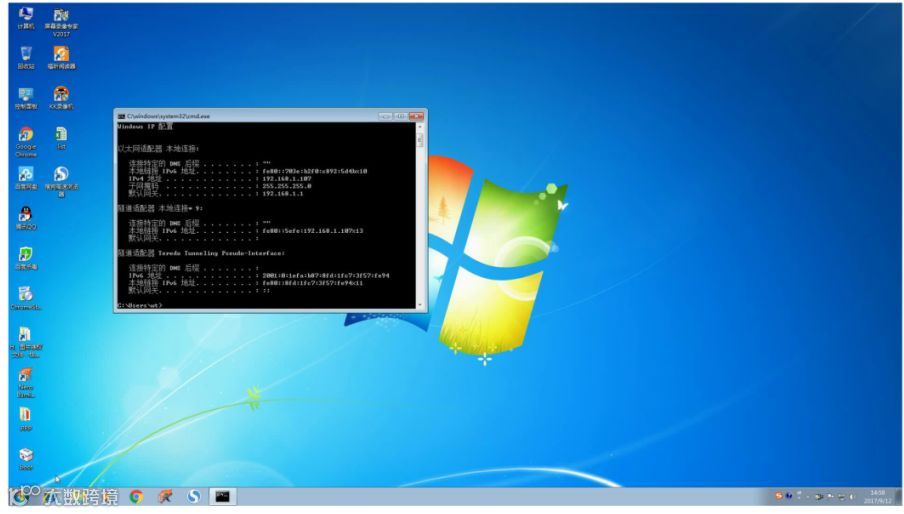Viewport: 904px width, 514px height.
Task: Open the blue cloud-drive shortcut left of Sogou
Action: point(26,178)
